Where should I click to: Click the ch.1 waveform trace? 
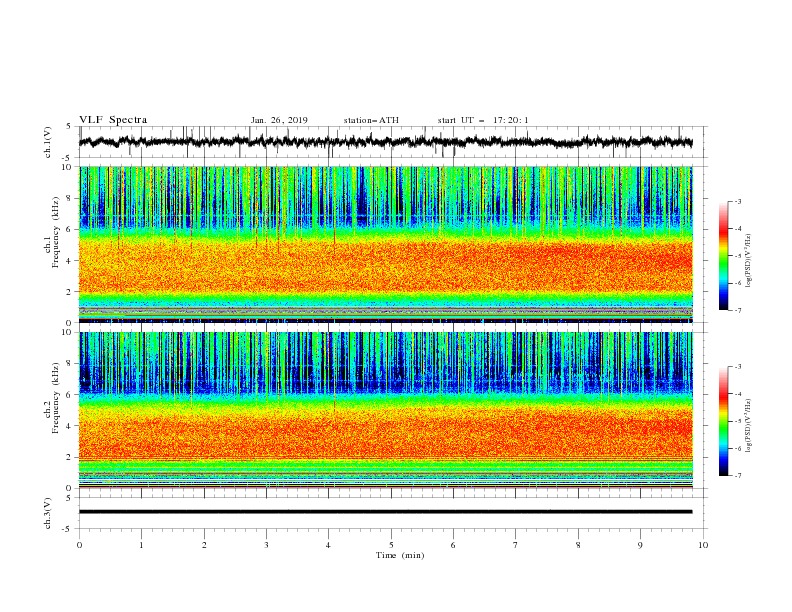tap(386, 142)
